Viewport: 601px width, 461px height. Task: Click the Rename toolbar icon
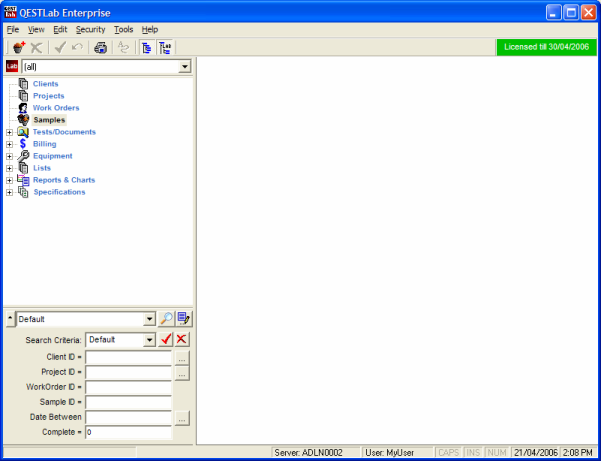click(123, 48)
